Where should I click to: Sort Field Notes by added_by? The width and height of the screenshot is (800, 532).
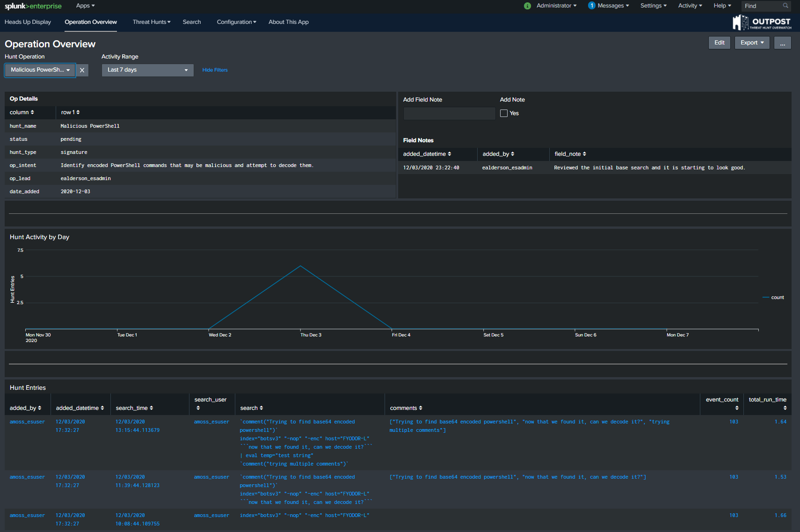(498, 154)
